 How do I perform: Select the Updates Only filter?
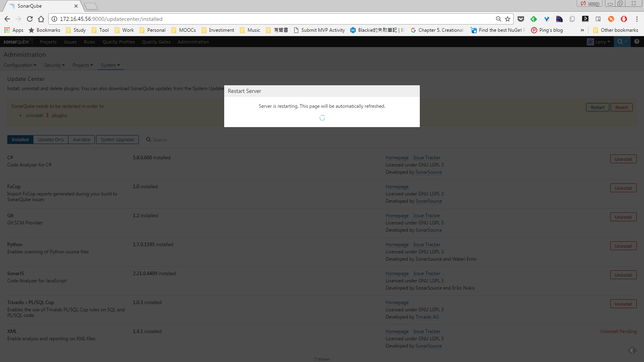51,140
